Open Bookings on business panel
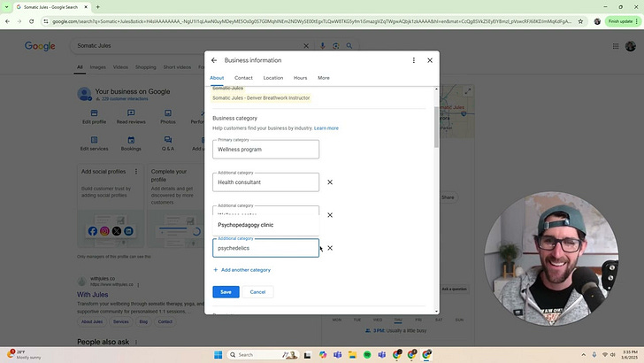This screenshot has width=644, height=363. coord(131,144)
